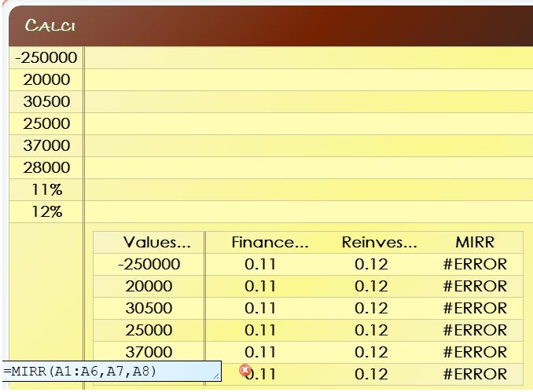Click the resize grip of the formula box

click(x=216, y=377)
